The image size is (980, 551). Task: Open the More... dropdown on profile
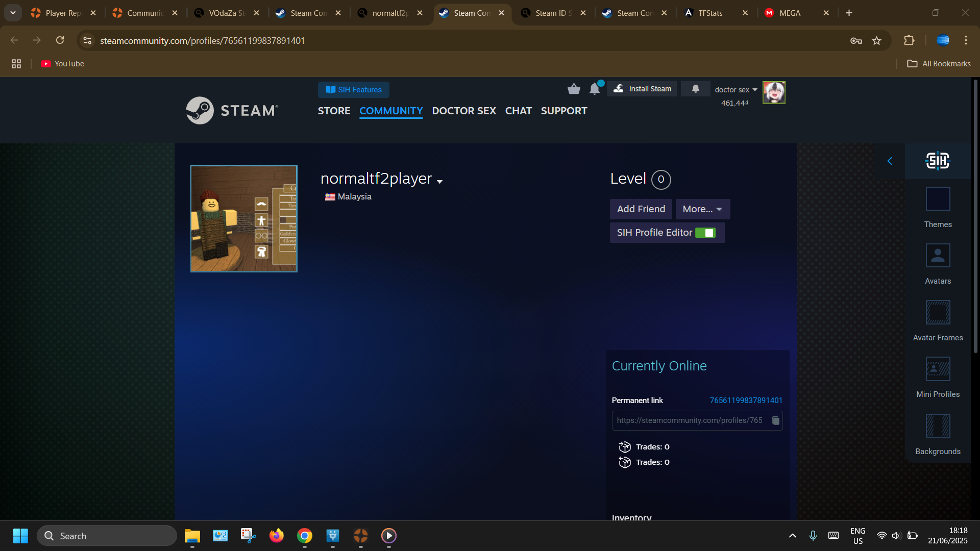[x=702, y=209]
